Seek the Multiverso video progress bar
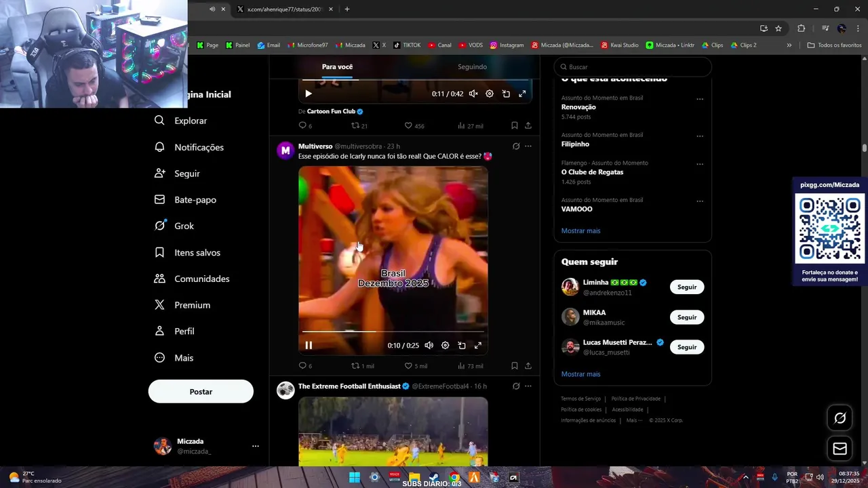The height and width of the screenshot is (488, 868). [393, 331]
